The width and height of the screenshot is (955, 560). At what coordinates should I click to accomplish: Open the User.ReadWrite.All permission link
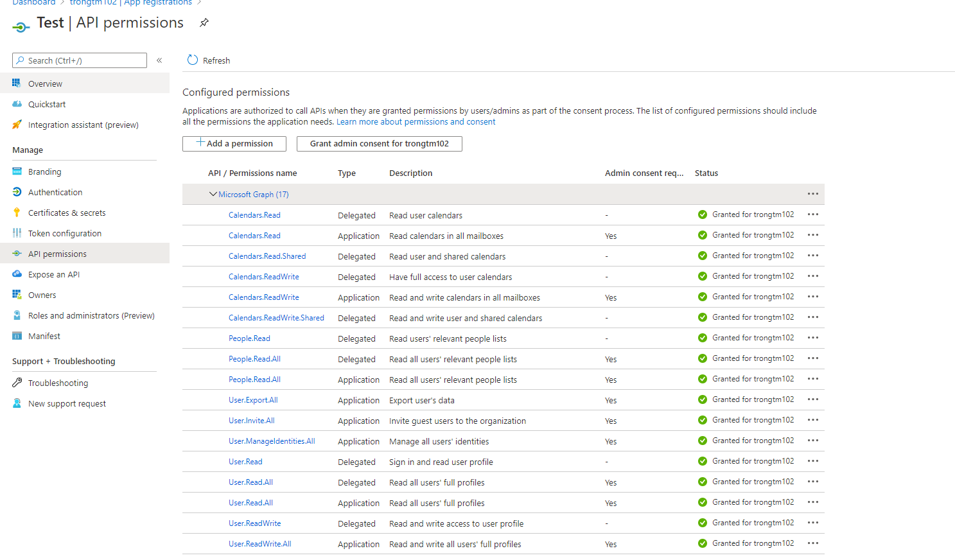tap(260, 543)
